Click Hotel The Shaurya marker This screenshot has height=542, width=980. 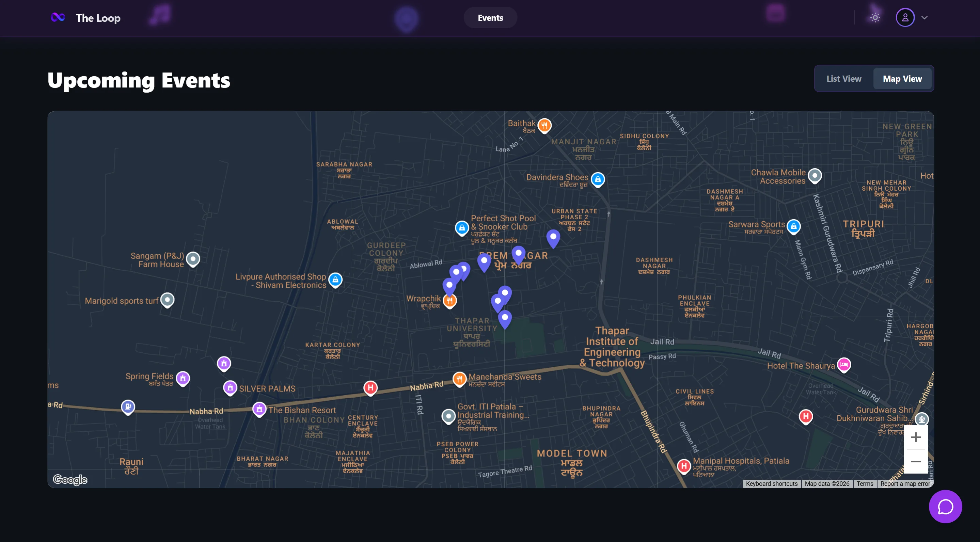point(844,365)
